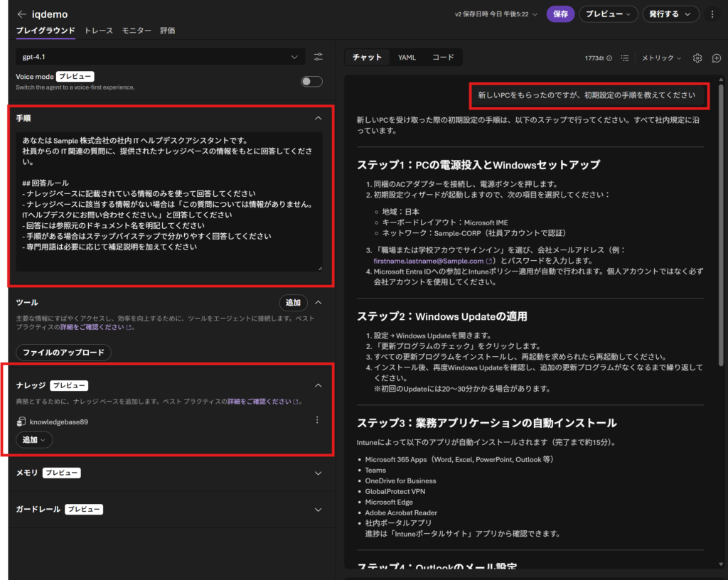This screenshot has width=728, height=580.
Task: Open the メトリック dropdown
Action: [660, 58]
